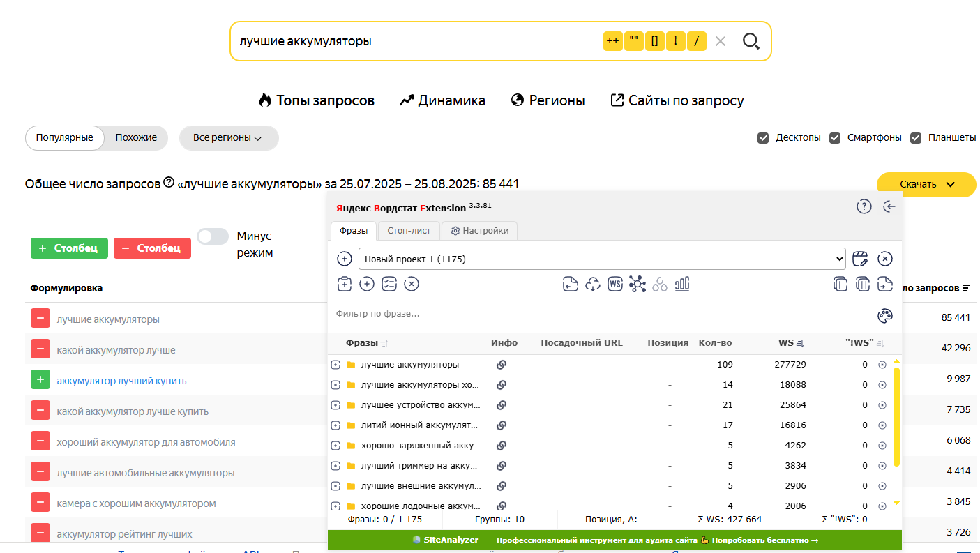This screenshot has height=553, width=980.
Task: Click target icon on the 277729 row
Action: pos(882,364)
